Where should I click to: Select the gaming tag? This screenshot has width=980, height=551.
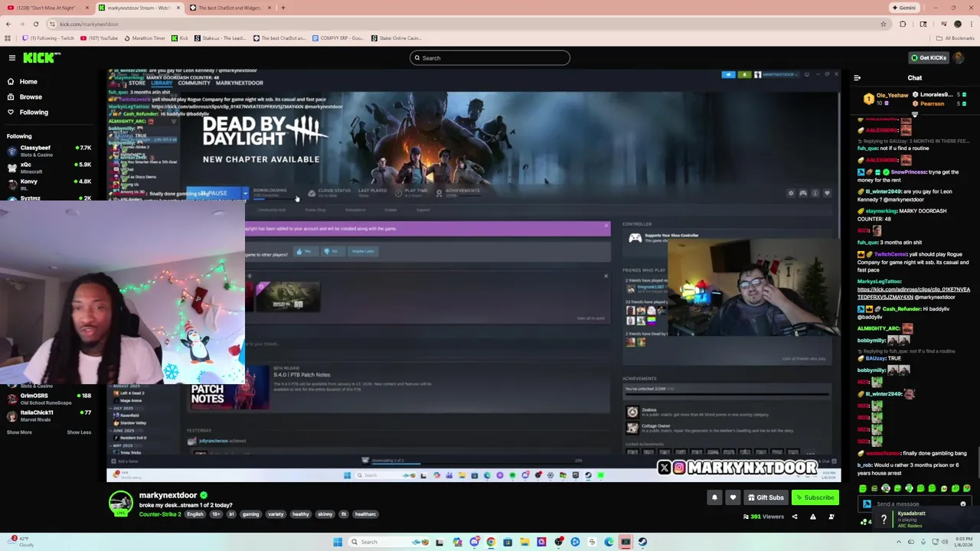[x=251, y=514]
